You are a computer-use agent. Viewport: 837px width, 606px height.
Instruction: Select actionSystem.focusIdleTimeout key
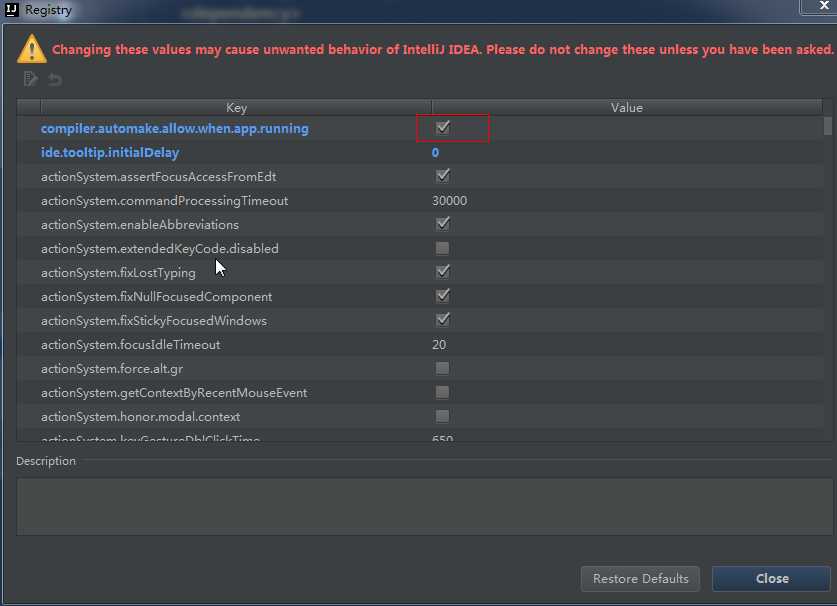[131, 345]
